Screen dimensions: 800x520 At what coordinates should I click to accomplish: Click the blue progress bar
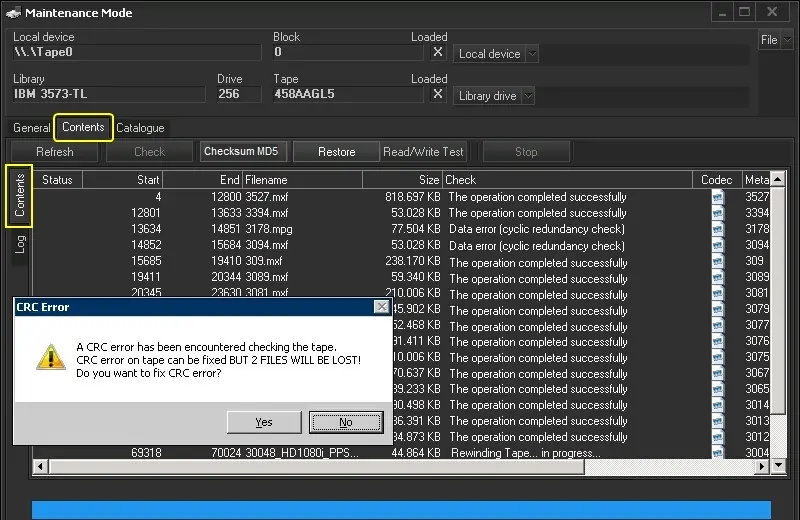400,510
